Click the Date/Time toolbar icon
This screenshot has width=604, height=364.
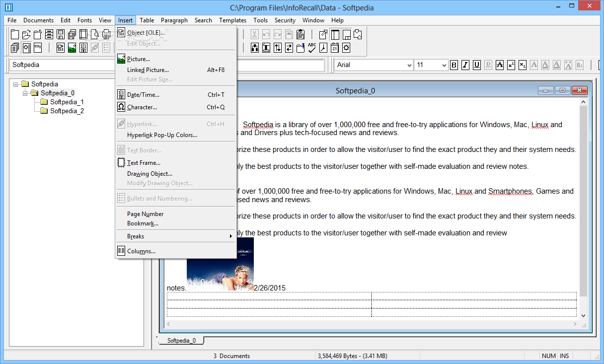click(83, 48)
